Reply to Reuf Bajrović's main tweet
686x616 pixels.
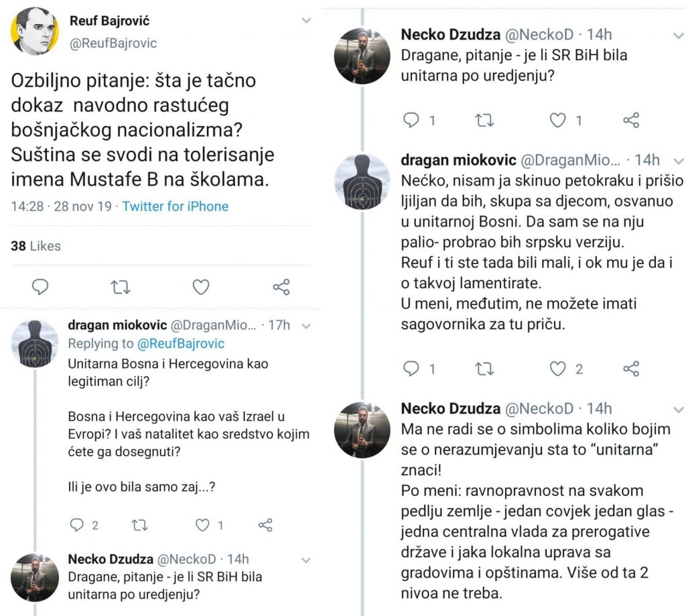pyautogui.click(x=40, y=287)
